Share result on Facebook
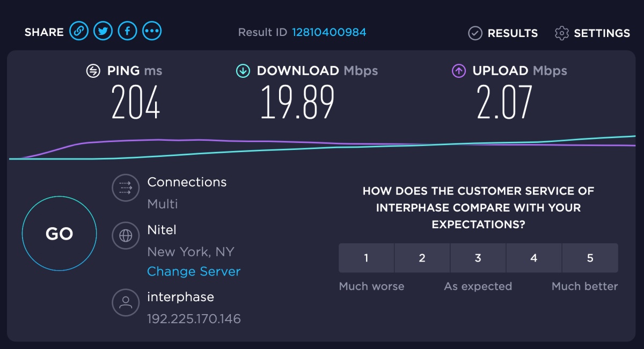This screenshot has height=349, width=644. [x=128, y=31]
